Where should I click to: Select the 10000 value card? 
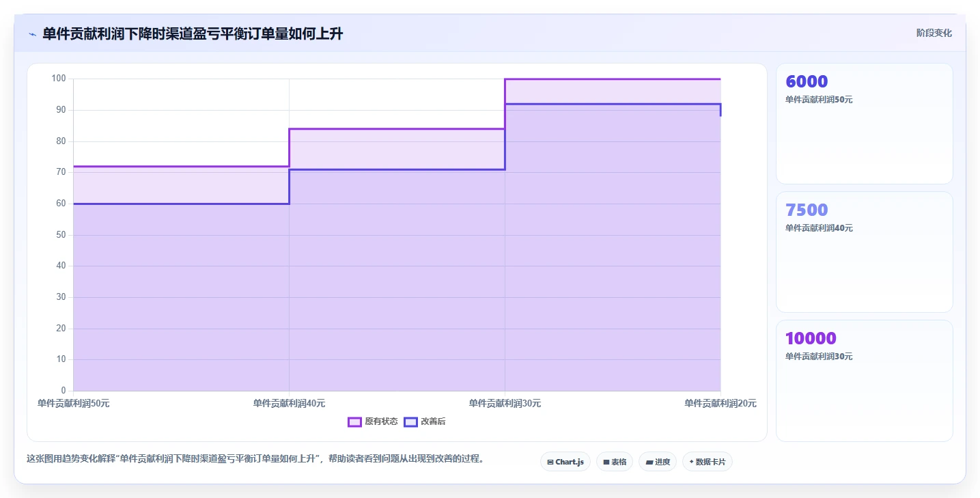[x=864, y=381]
